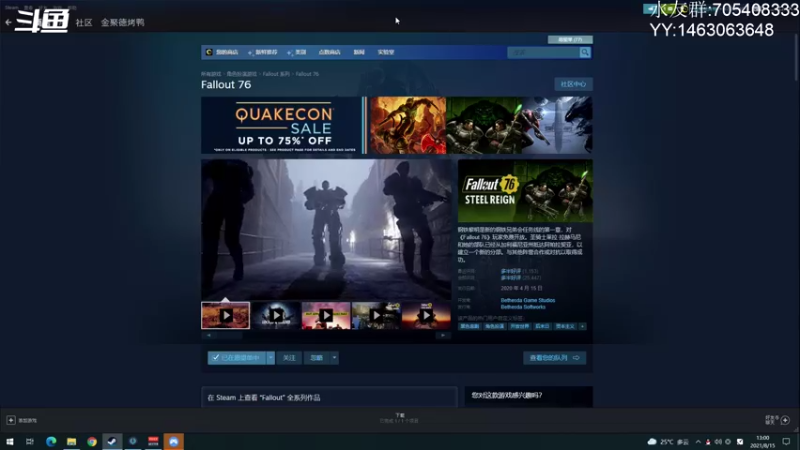Launch Microsoft Edge from taskbar
This screenshot has height=450, width=800.
click(x=51, y=442)
